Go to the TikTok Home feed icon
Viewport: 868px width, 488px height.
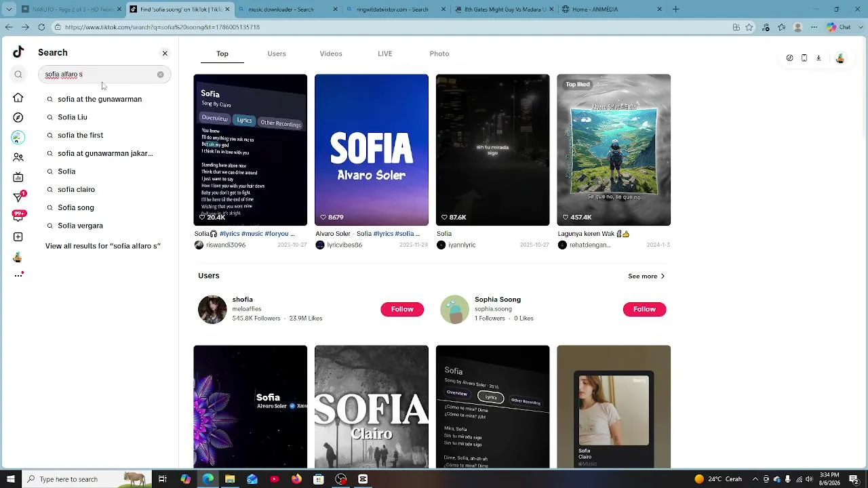[18, 98]
